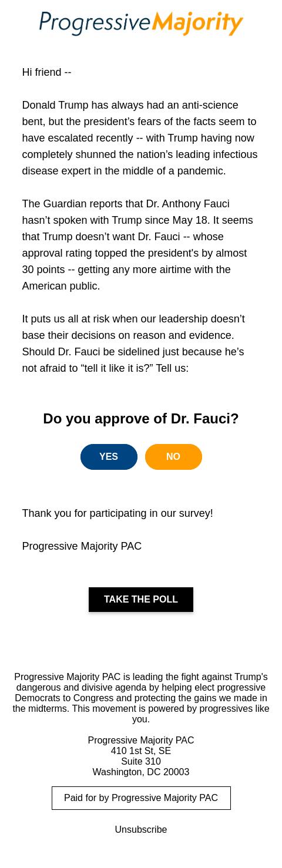Vote YES on approving Dr. Fauci
Screen dimensions: 282x868
109,457
